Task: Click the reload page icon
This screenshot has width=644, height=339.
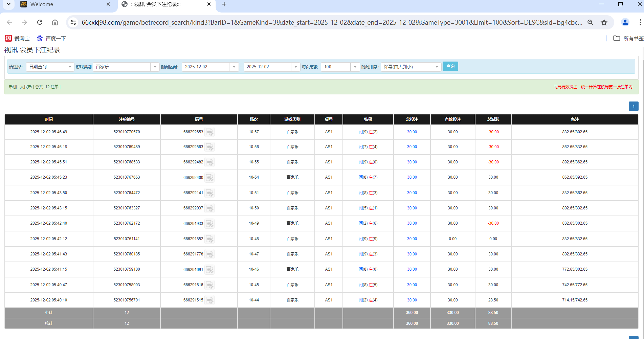Action: pyautogui.click(x=40, y=22)
